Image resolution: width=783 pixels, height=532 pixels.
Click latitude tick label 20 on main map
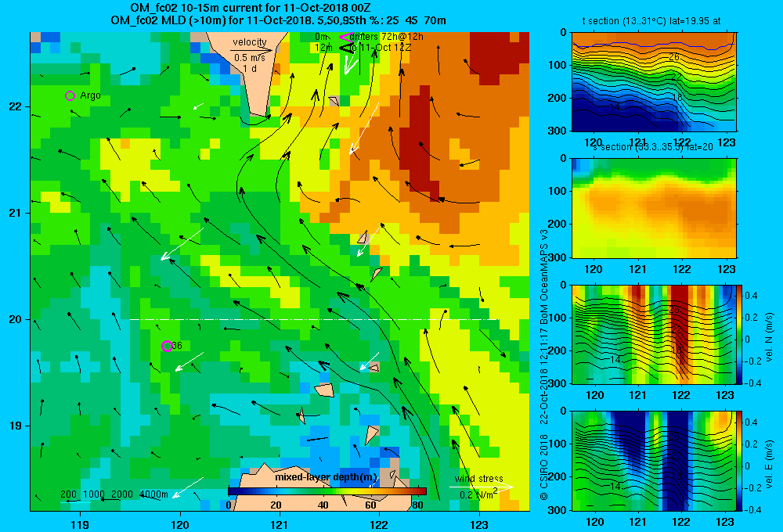click(x=16, y=319)
